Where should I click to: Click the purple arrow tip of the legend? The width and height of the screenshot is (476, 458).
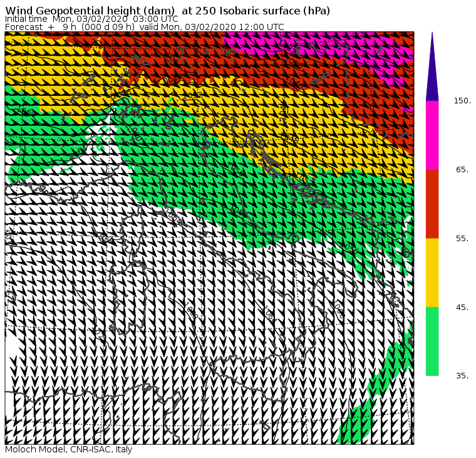[432, 66]
